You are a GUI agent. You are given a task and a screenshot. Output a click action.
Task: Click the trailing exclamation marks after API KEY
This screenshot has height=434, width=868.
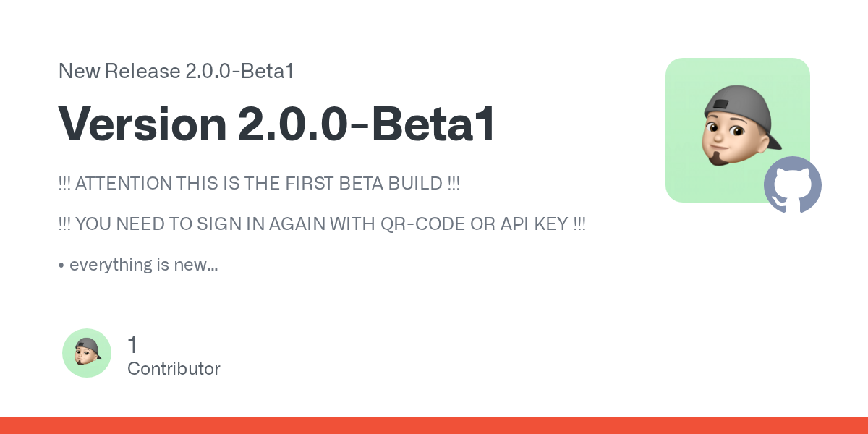(579, 224)
